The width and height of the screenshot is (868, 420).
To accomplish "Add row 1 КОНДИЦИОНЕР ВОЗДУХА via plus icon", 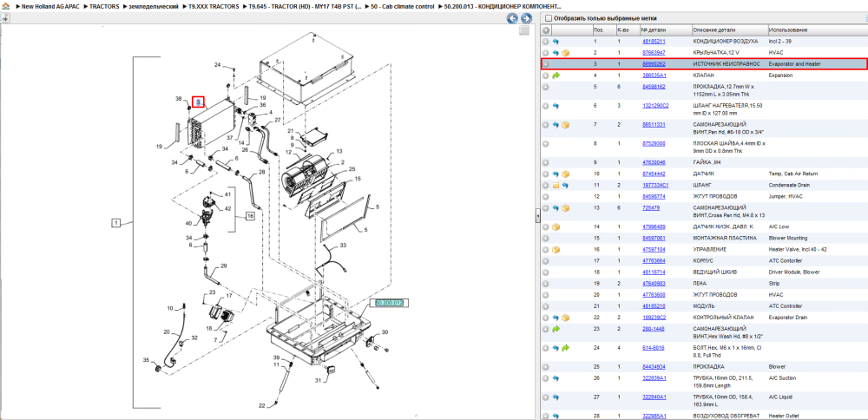I will [546, 42].
